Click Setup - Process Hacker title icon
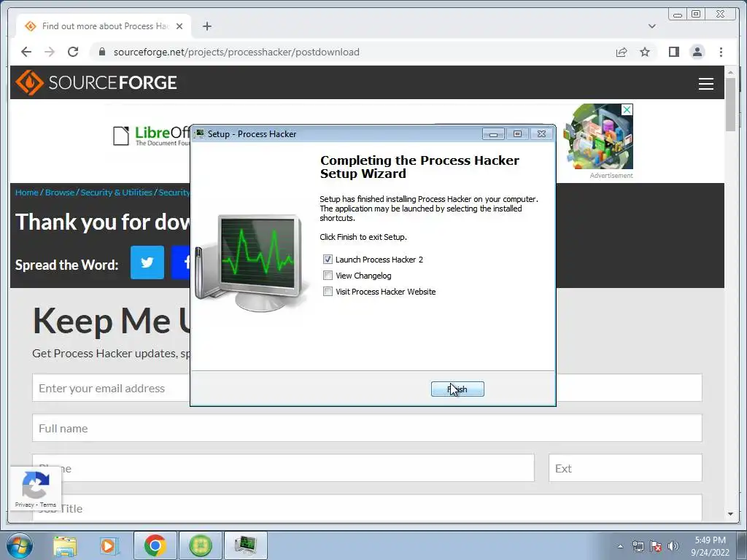The image size is (747, 560). (x=200, y=134)
